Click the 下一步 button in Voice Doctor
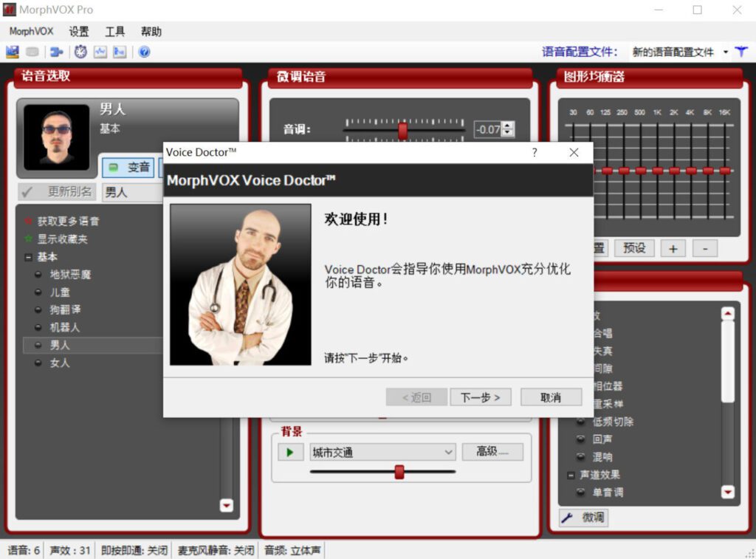 point(481,397)
